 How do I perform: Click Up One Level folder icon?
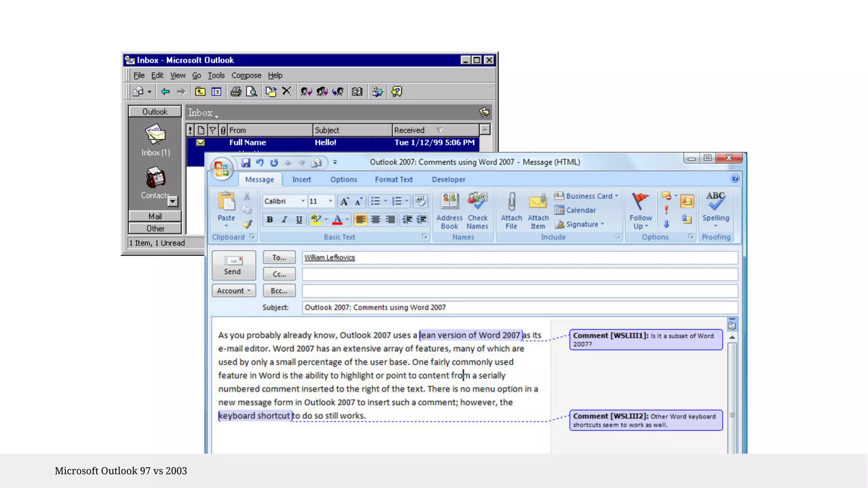(x=200, y=91)
